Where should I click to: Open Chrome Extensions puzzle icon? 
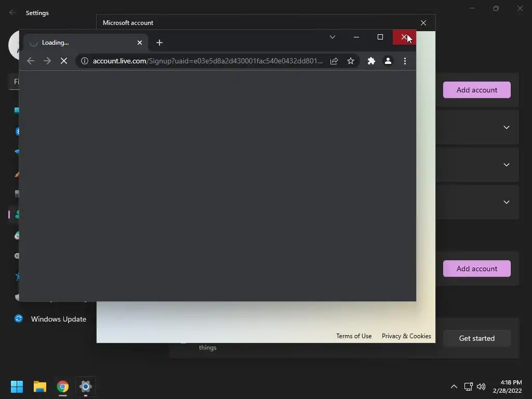pyautogui.click(x=371, y=61)
